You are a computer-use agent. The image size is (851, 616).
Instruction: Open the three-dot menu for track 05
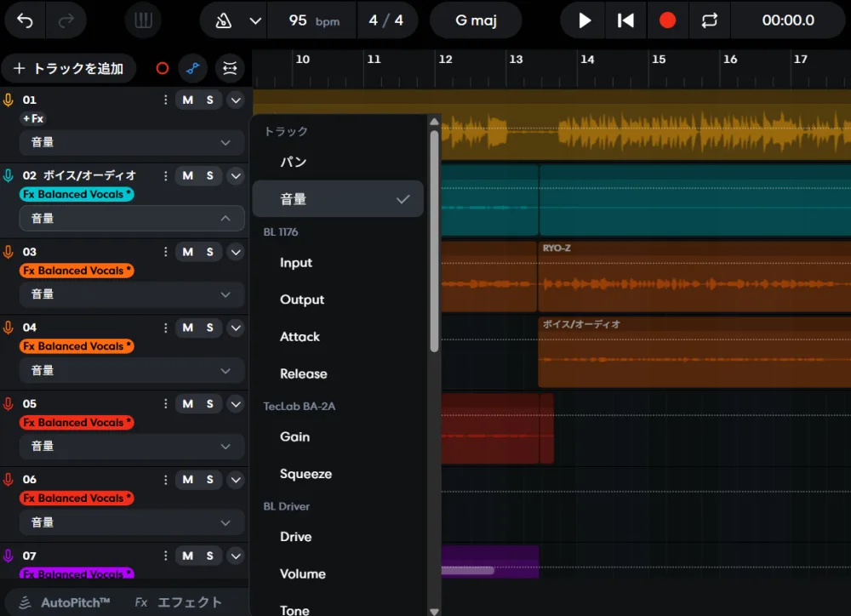click(x=166, y=404)
